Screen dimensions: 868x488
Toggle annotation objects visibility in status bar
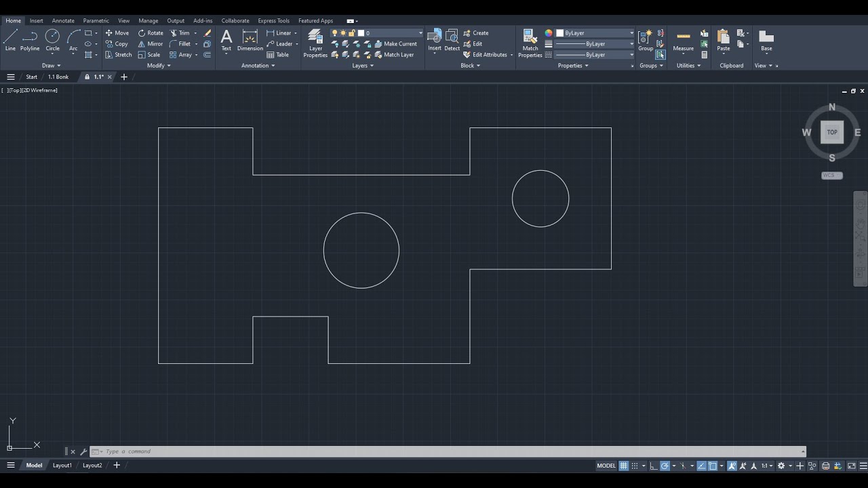coord(732,466)
